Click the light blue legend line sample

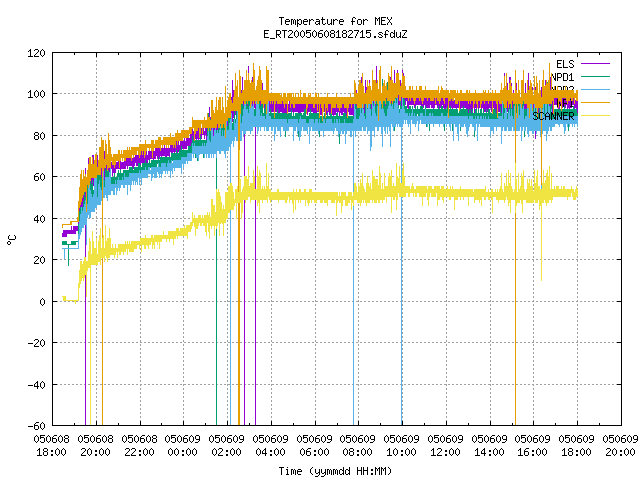tap(595, 89)
